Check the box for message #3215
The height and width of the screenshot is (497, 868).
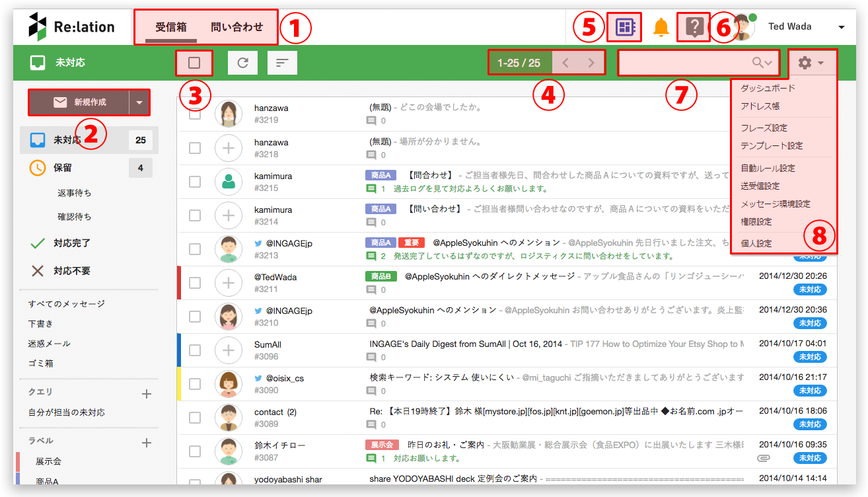pos(195,182)
